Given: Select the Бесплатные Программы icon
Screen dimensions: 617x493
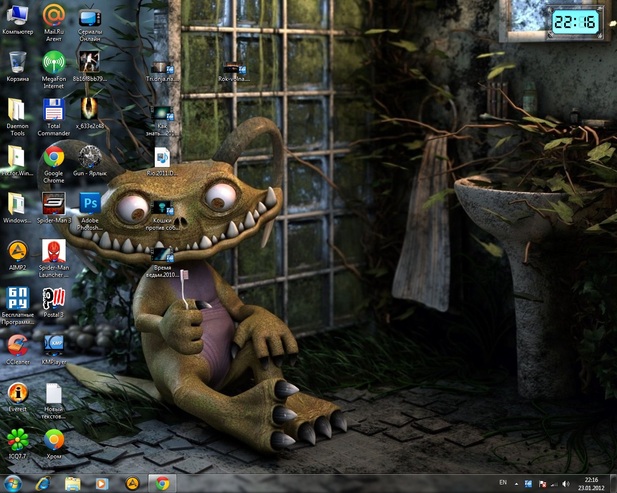Looking at the screenshot, I should 18,306.
